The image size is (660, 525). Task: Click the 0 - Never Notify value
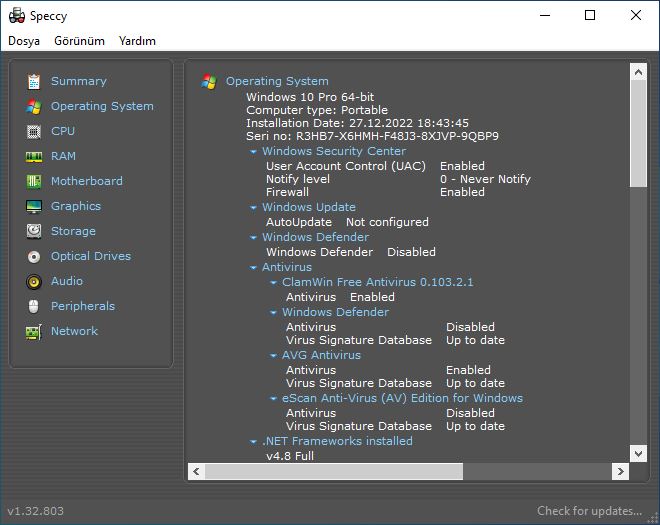(485, 179)
